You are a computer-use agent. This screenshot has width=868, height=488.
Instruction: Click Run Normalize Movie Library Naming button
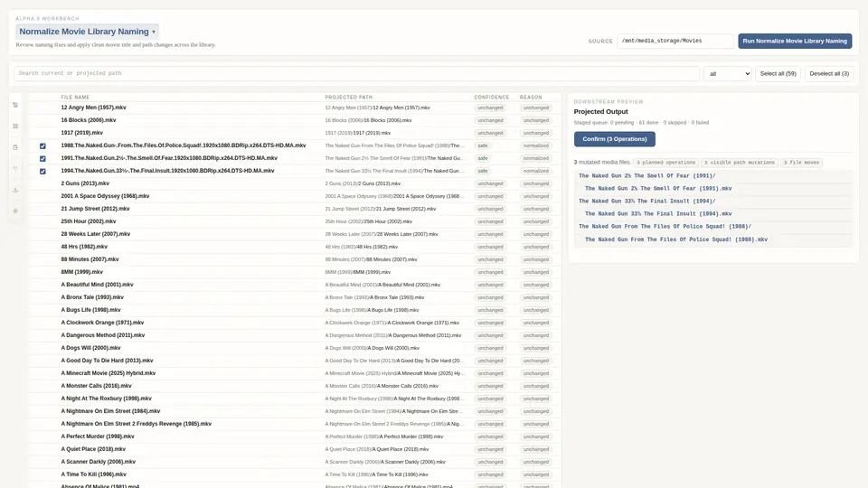click(795, 41)
